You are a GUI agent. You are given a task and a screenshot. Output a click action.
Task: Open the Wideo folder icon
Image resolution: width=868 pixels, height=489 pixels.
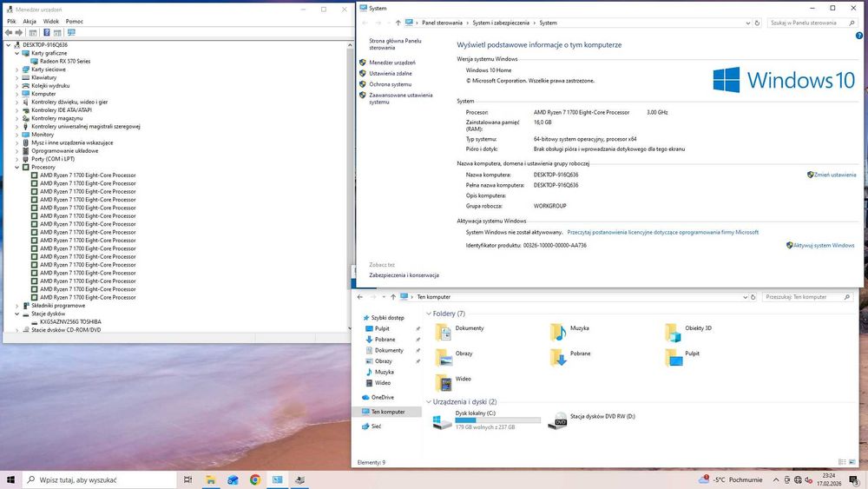[444, 383]
